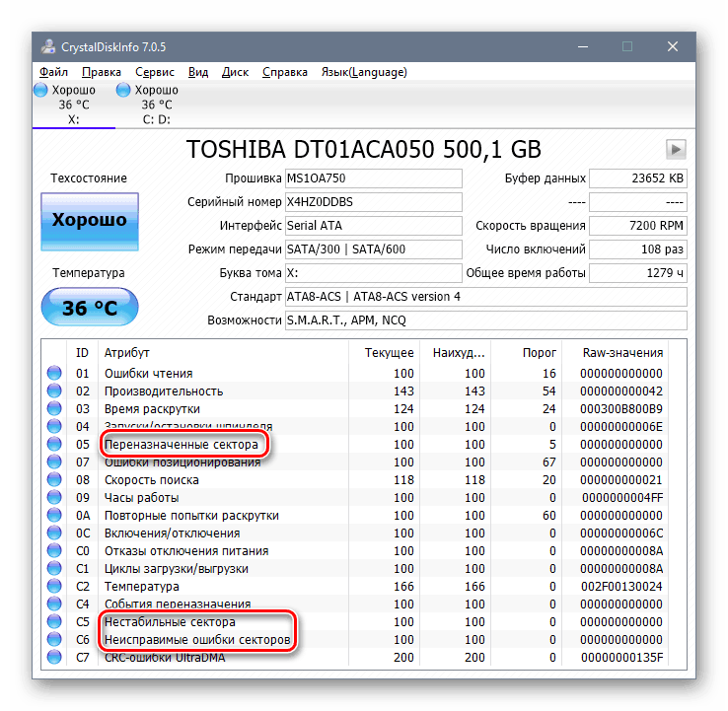Click raw value 0000000135F
728x711 pixels.
pos(622,658)
